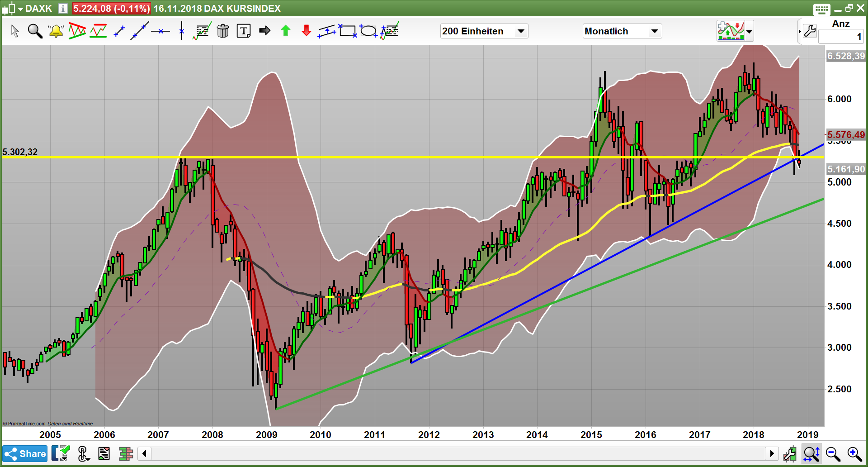Activate the magnifying glass zoom tool
This screenshot has width=868, height=467.
pos(35,31)
